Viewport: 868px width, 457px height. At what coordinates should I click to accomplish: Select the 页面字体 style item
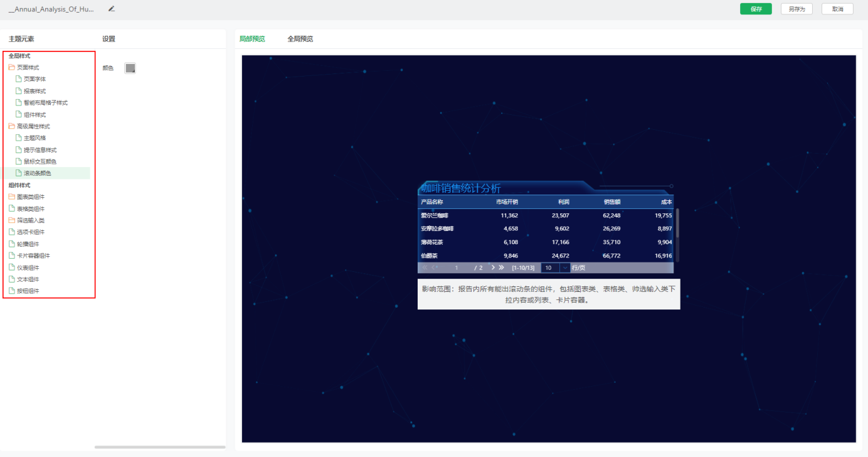tap(34, 78)
